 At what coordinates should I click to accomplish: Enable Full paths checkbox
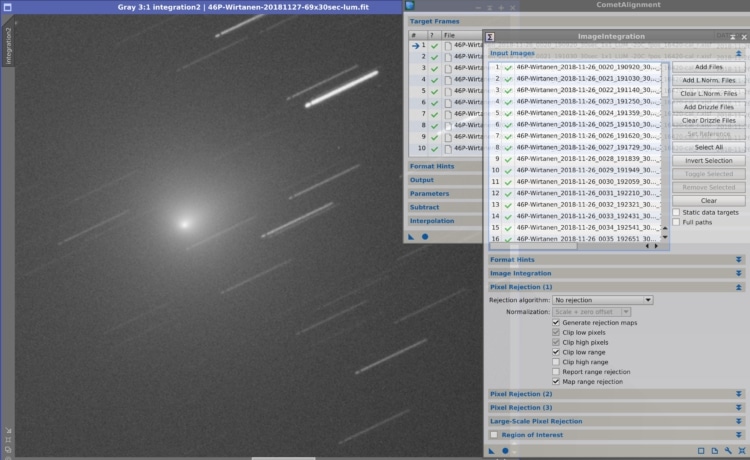click(x=676, y=222)
